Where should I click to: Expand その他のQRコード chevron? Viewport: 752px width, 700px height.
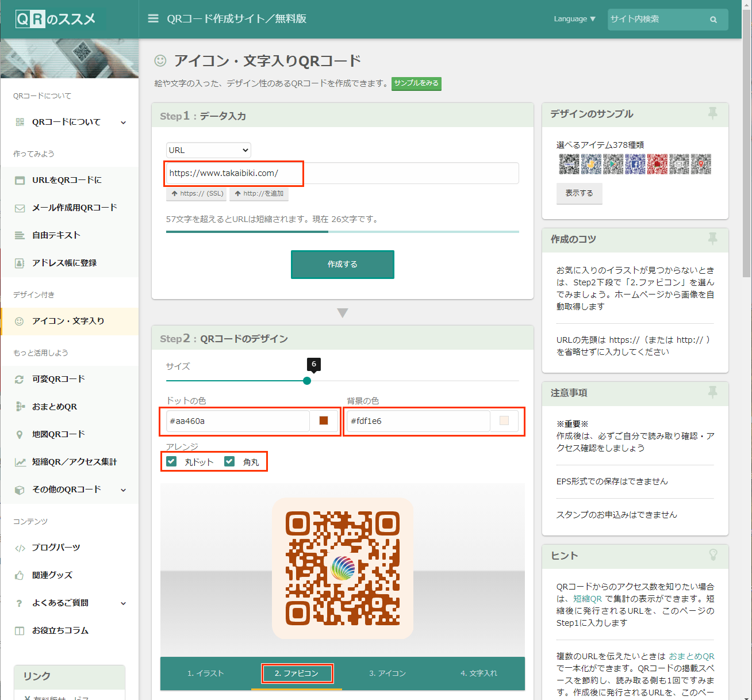(x=123, y=489)
